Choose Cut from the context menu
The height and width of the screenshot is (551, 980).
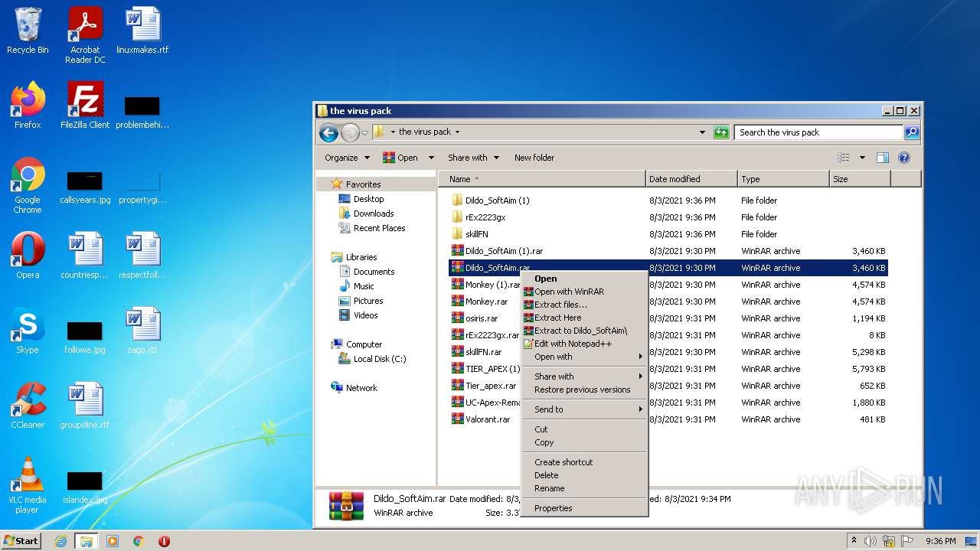[585, 429]
